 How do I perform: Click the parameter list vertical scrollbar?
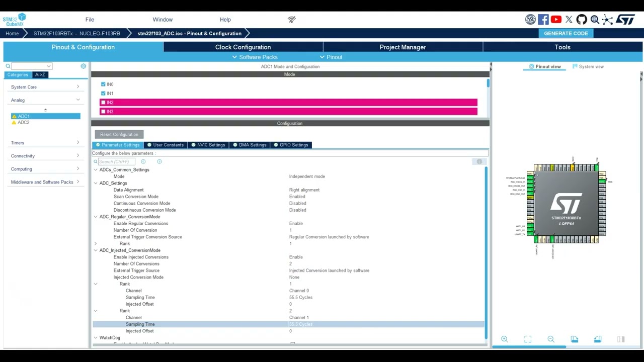(486, 252)
